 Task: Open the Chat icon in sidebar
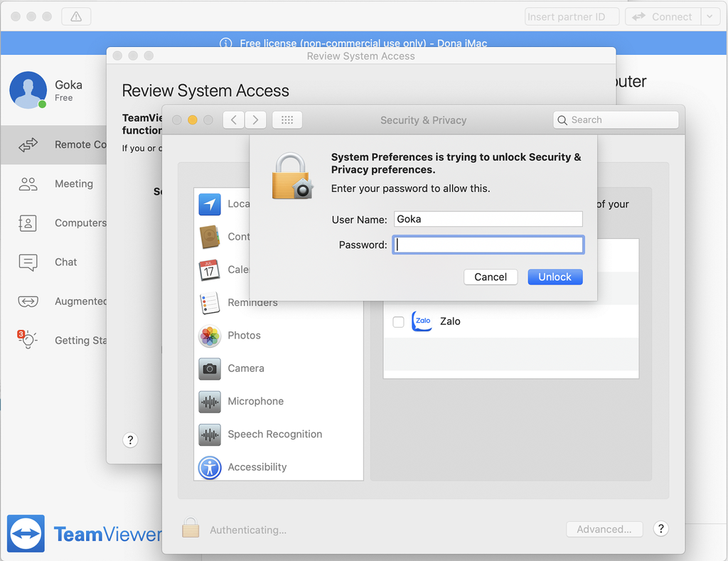[28, 262]
